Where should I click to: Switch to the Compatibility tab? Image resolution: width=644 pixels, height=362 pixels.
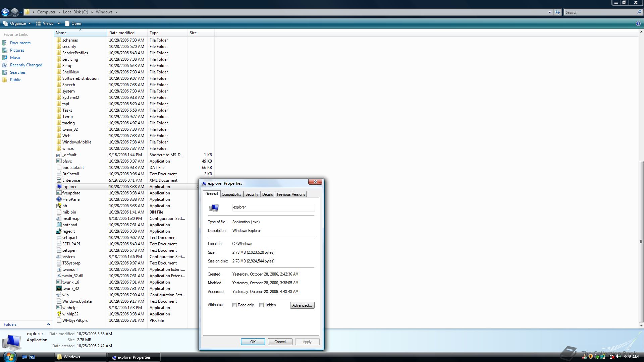pyautogui.click(x=231, y=194)
